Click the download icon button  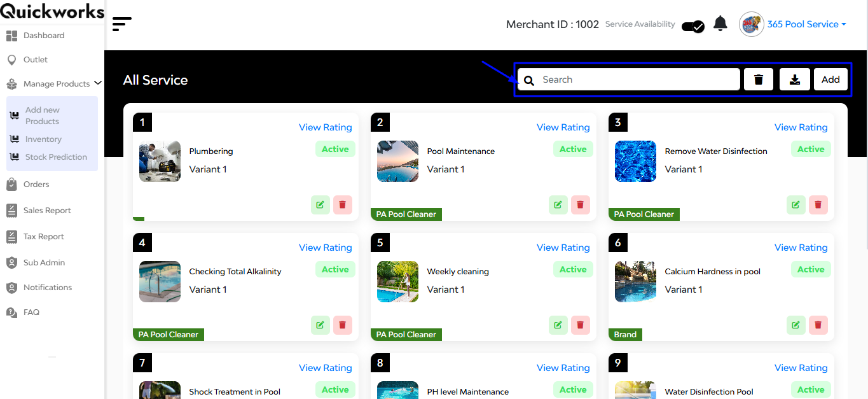[795, 80]
